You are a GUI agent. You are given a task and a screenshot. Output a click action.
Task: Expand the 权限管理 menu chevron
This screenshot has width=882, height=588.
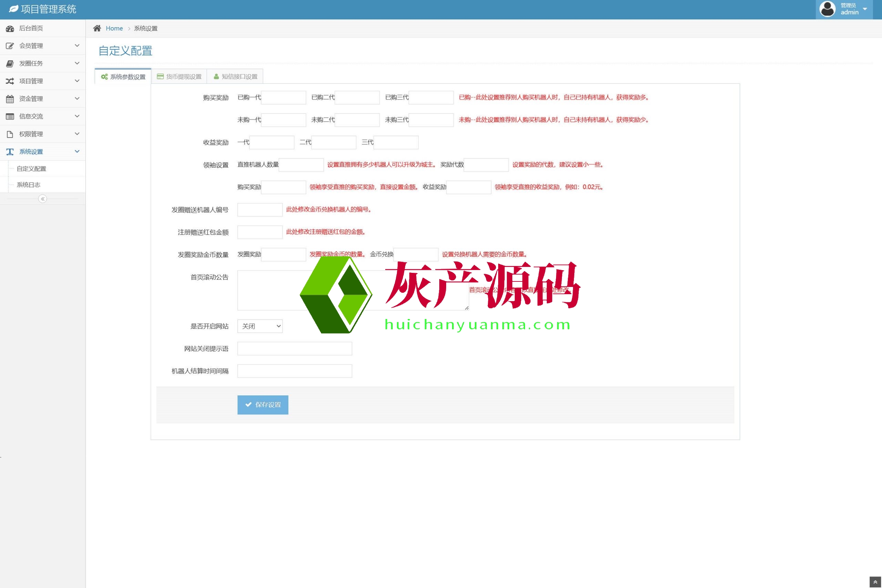[x=77, y=134]
